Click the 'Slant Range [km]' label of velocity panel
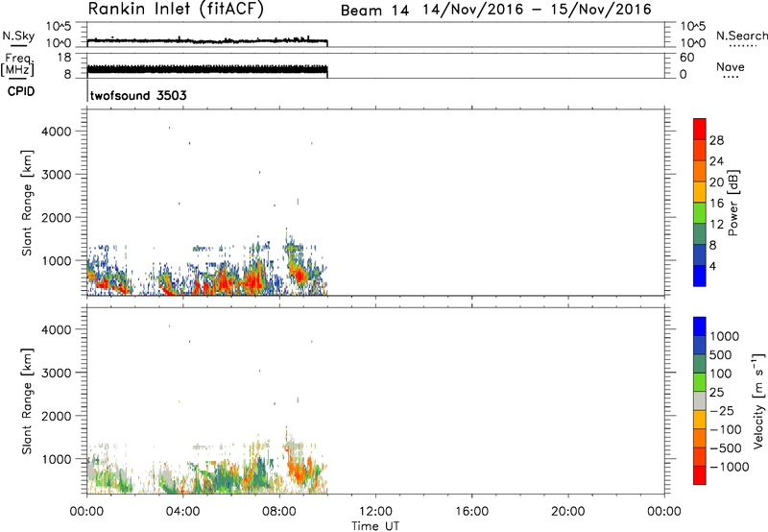This screenshot has height=532, width=768. pos(27,401)
